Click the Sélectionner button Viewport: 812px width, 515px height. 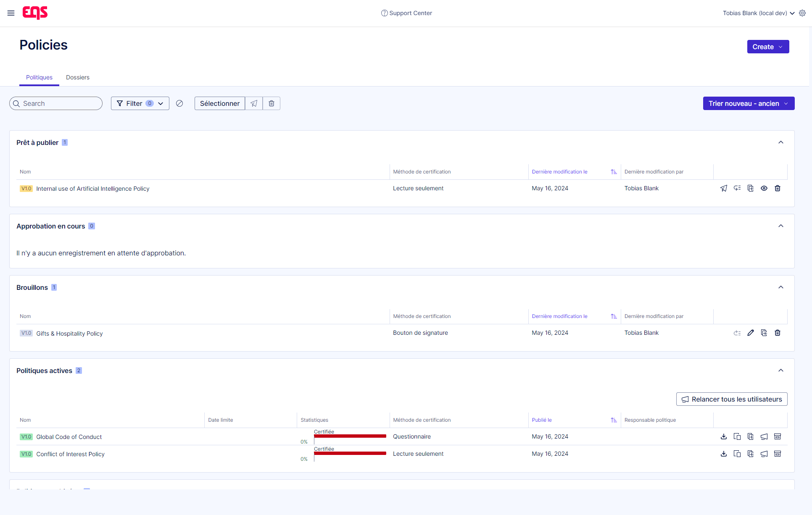(x=219, y=103)
